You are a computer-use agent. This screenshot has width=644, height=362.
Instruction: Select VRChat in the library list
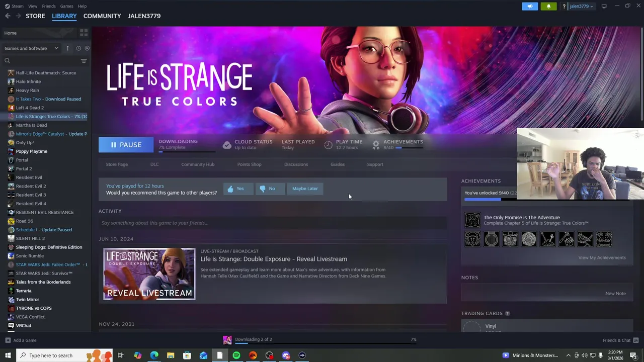(x=23, y=326)
